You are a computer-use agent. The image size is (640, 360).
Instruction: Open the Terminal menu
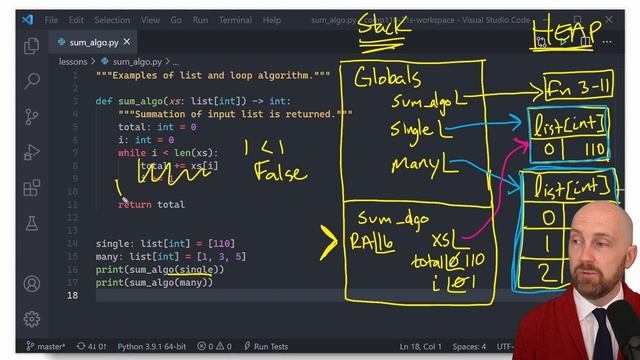point(235,20)
